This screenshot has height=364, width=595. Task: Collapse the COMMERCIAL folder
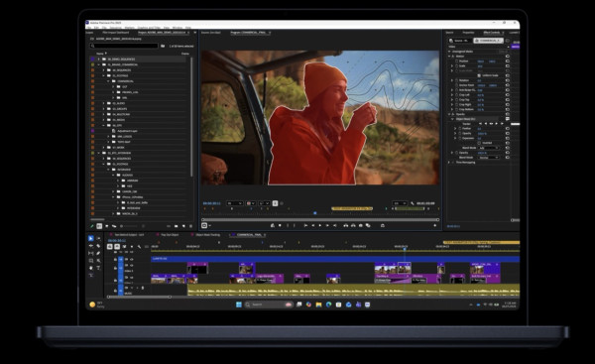(x=108, y=81)
